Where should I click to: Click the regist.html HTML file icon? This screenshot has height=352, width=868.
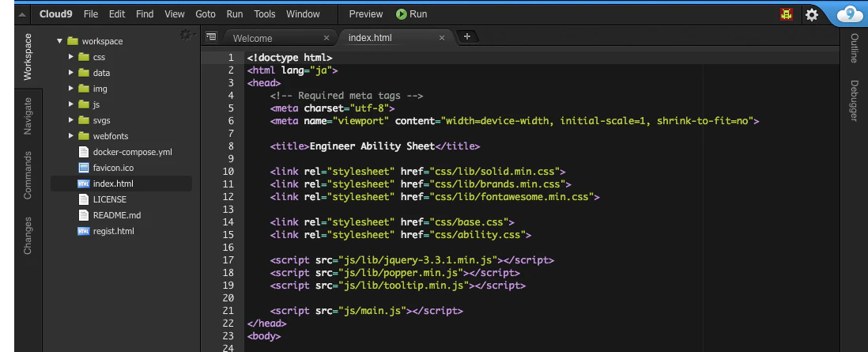(84, 231)
